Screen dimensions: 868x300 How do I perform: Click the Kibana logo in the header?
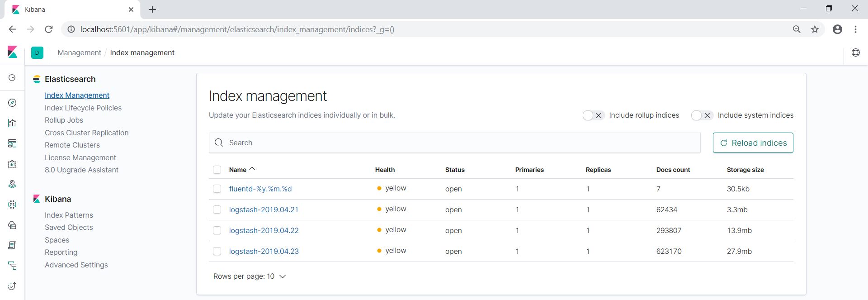pyautogui.click(x=13, y=52)
